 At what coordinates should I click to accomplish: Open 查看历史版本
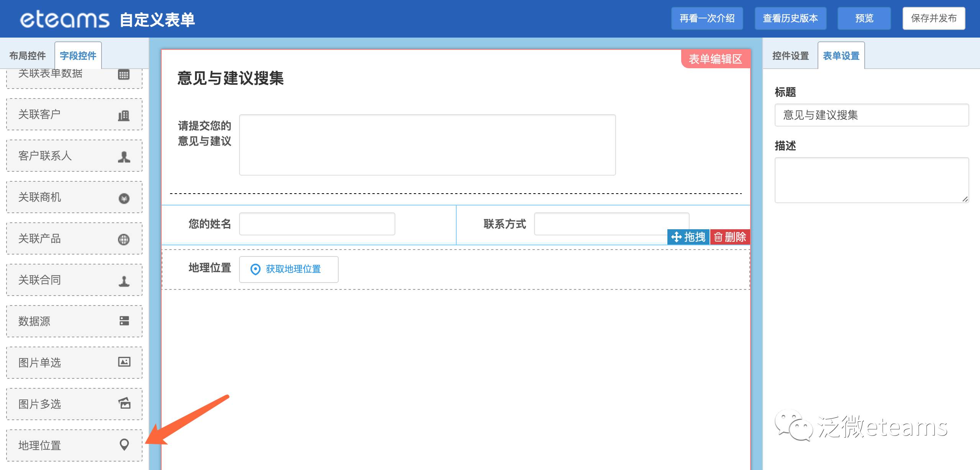pyautogui.click(x=790, y=18)
